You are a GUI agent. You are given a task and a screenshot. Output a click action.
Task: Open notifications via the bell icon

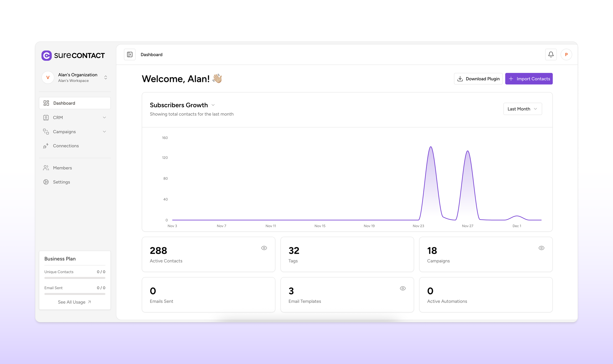[x=551, y=54]
